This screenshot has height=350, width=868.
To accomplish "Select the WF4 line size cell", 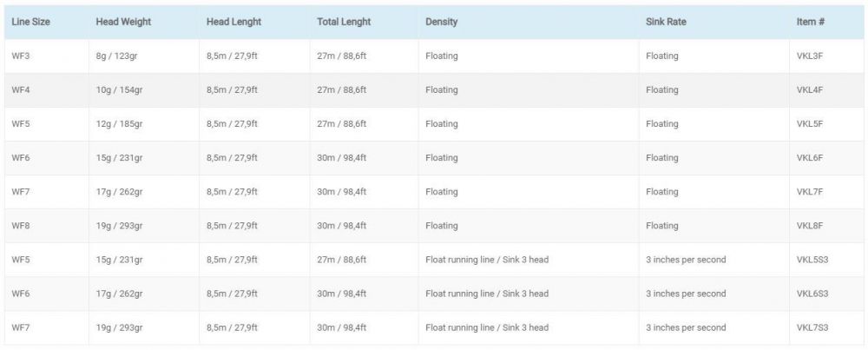I will tap(22, 90).
